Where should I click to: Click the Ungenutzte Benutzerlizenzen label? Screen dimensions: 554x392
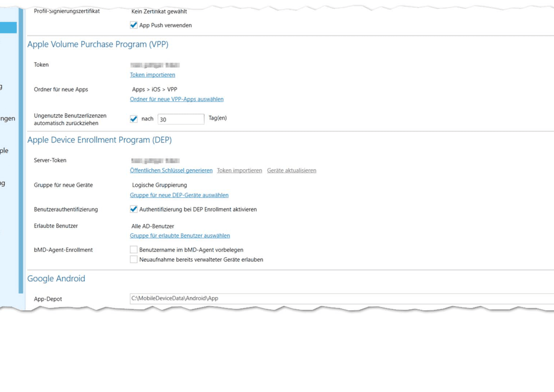[70, 119]
